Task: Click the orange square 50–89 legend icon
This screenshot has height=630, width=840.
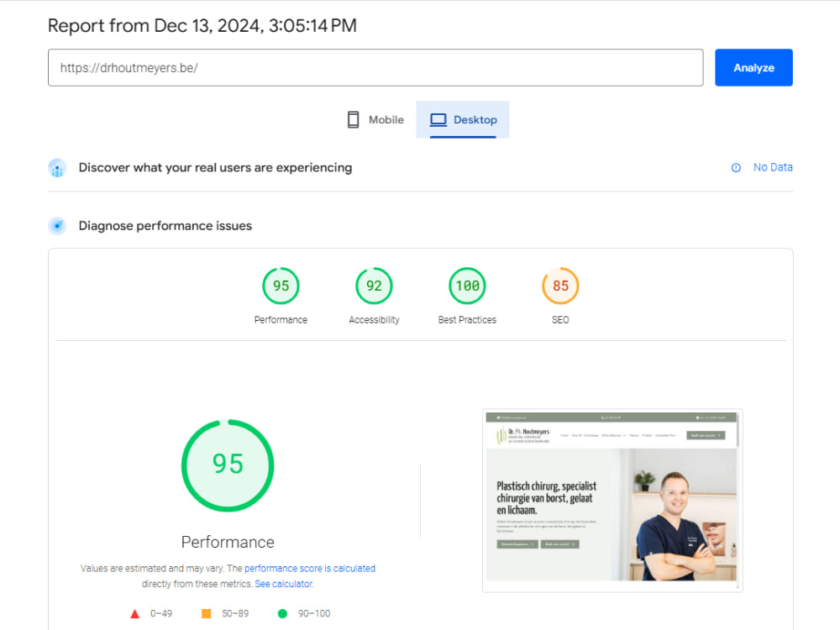Action: coord(207,613)
